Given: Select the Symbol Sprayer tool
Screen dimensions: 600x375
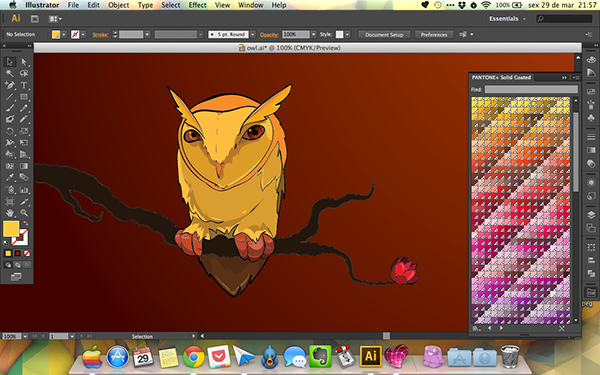Looking at the screenshot, I should click(x=10, y=189).
